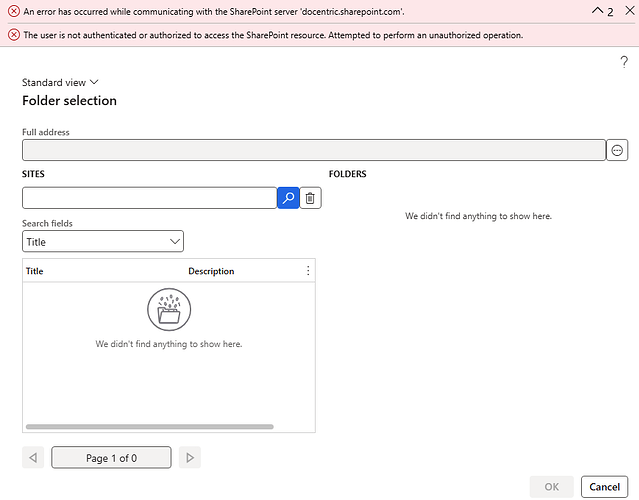639x500 pixels.
Task: Click the Folder selection heading
Action: pyautogui.click(x=69, y=101)
